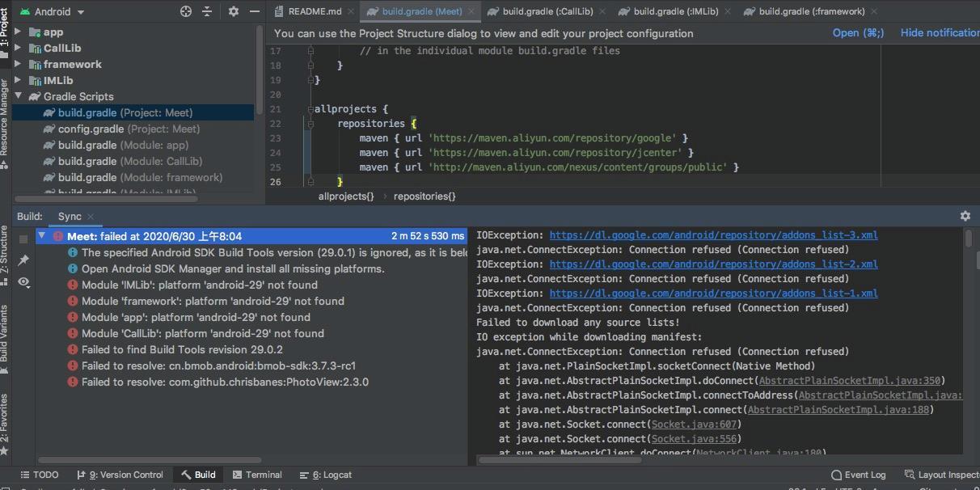The width and height of the screenshot is (980, 490).
Task: Collapse the Gradle Scripts node
Action: pyautogui.click(x=18, y=96)
